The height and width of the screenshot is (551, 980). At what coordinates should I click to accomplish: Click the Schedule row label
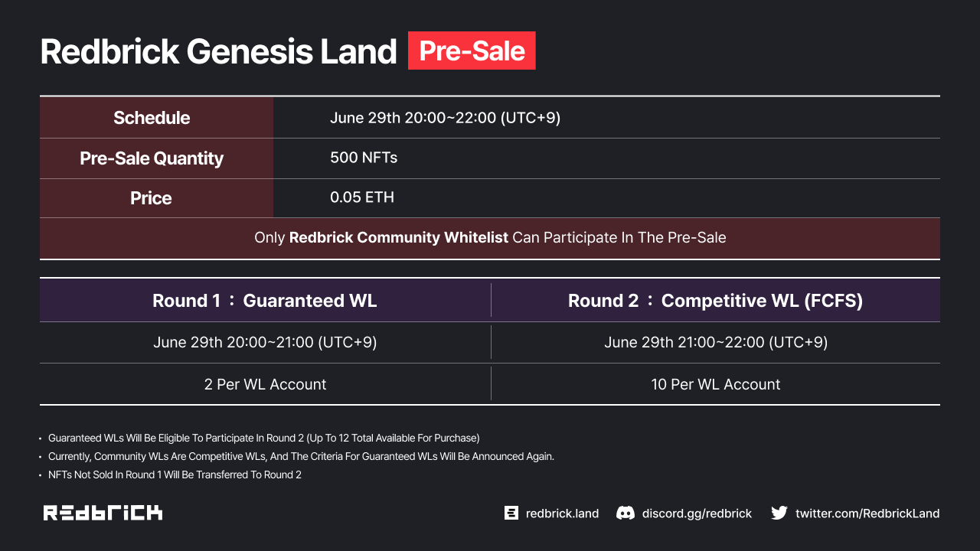[x=152, y=118]
